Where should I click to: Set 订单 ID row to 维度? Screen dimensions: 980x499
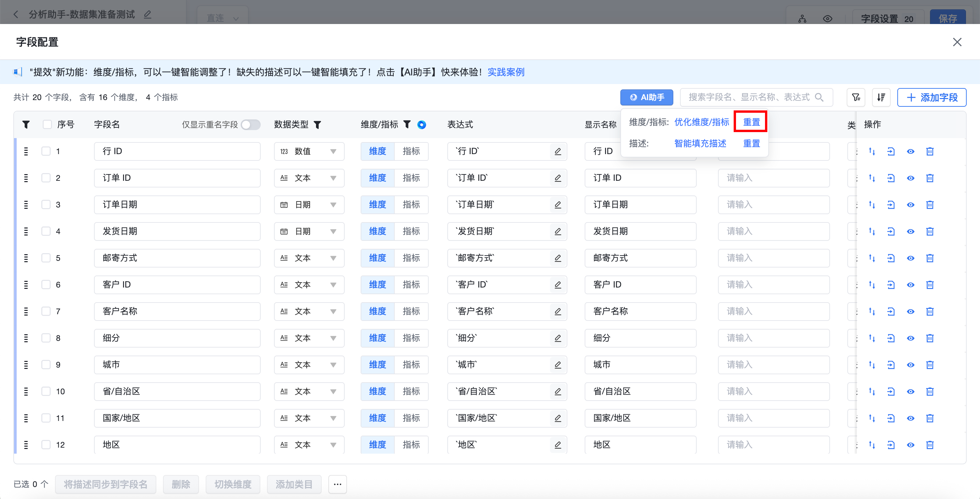(377, 178)
